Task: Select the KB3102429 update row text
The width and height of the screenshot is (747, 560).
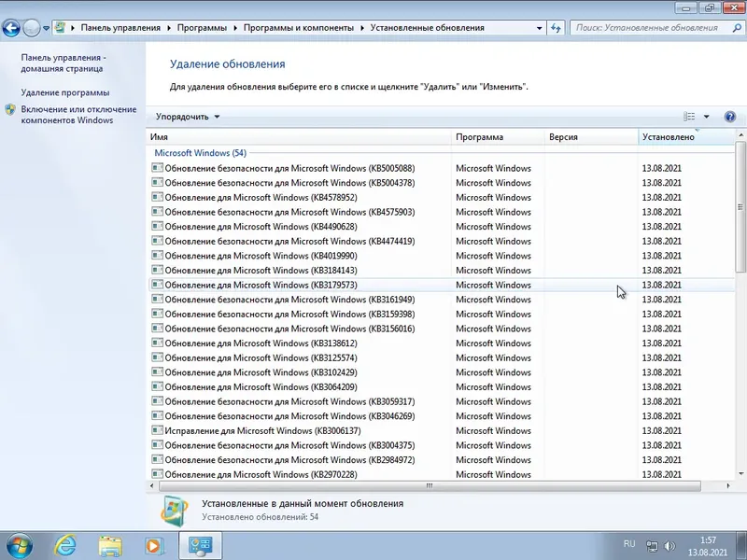Action: [261, 372]
